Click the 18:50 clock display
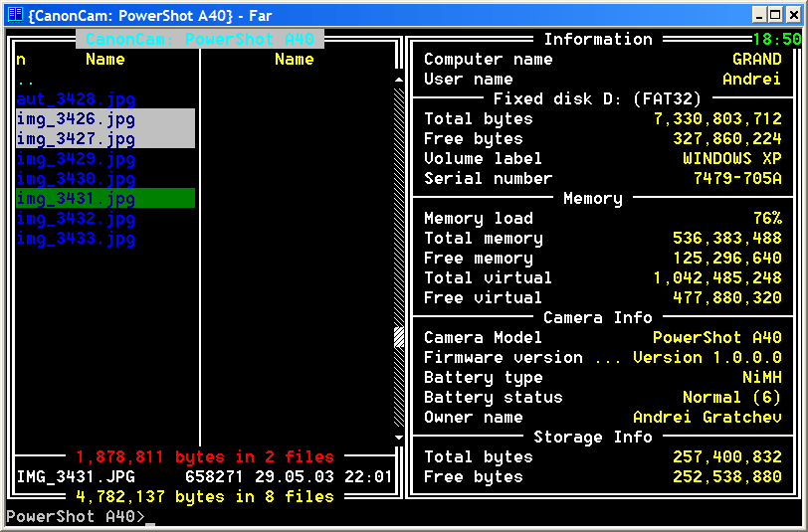This screenshot has width=808, height=532. coord(777,39)
